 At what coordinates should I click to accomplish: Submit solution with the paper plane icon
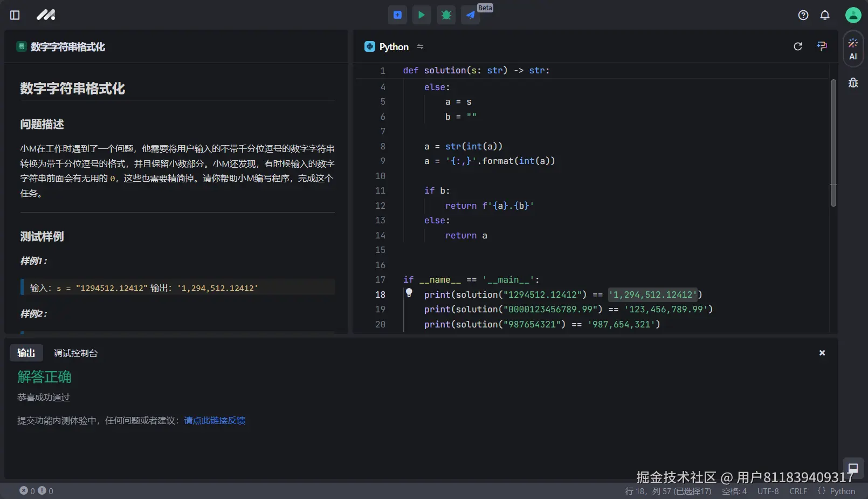(x=471, y=15)
